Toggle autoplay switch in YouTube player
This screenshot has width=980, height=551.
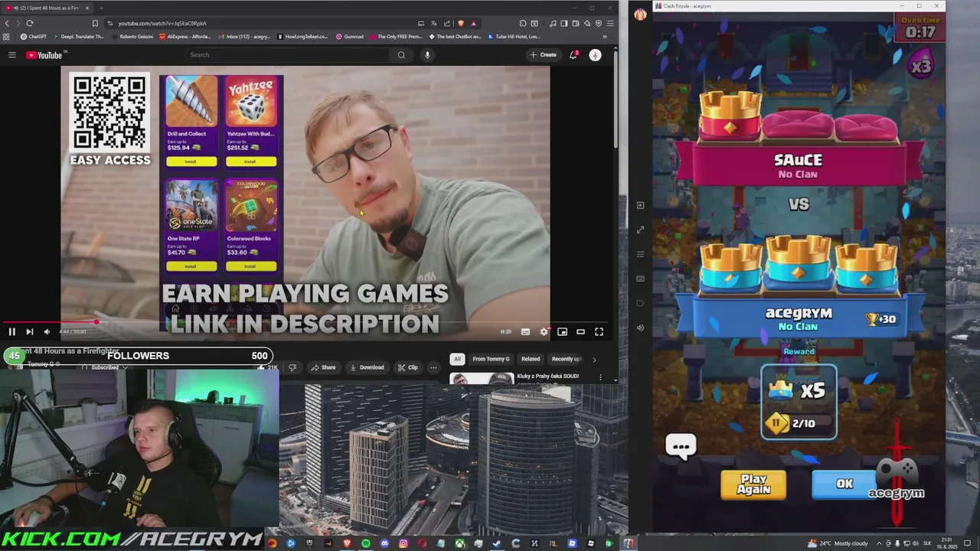(x=505, y=331)
